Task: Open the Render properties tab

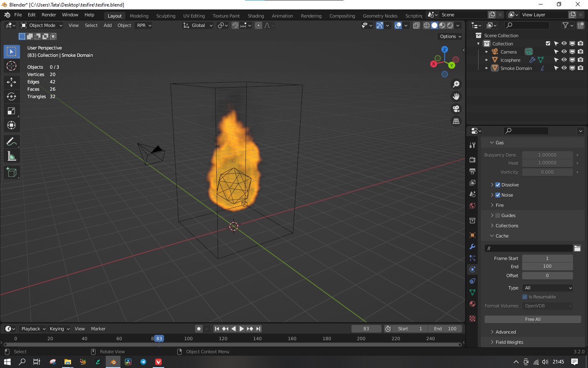Action: [x=472, y=160]
